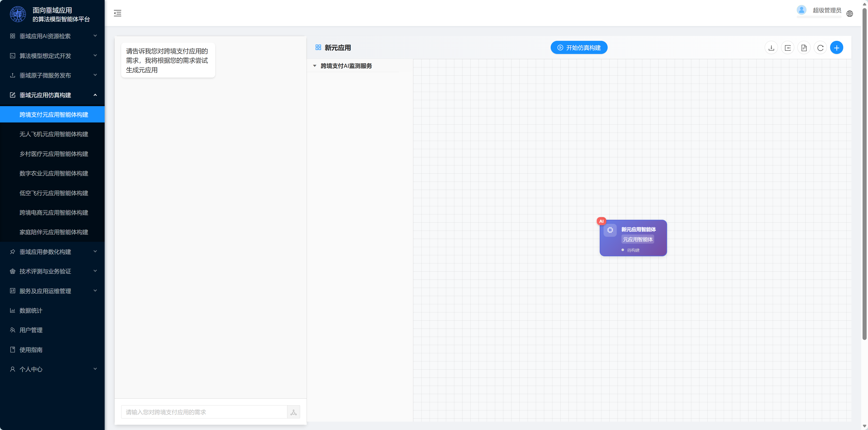
Task: Expand the 个人中心 menu
Action: coord(52,369)
